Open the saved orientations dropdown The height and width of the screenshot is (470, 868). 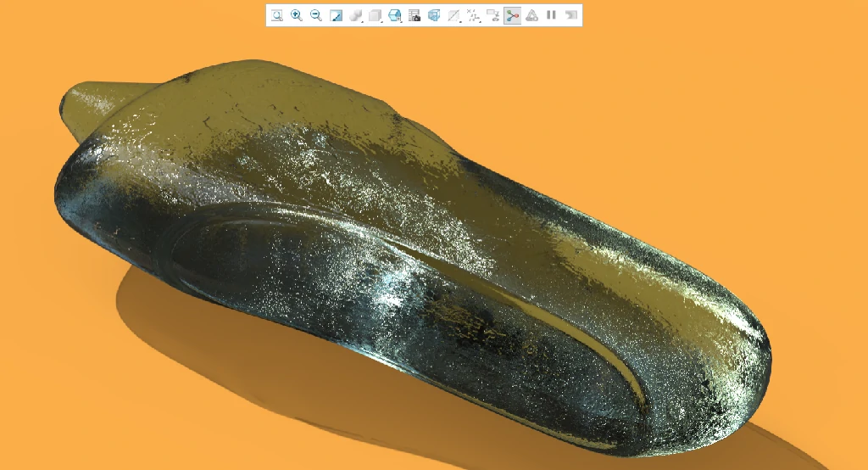pos(395,15)
